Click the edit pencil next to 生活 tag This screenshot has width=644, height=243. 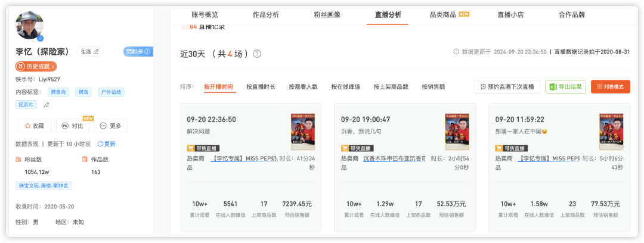pyautogui.click(x=96, y=52)
